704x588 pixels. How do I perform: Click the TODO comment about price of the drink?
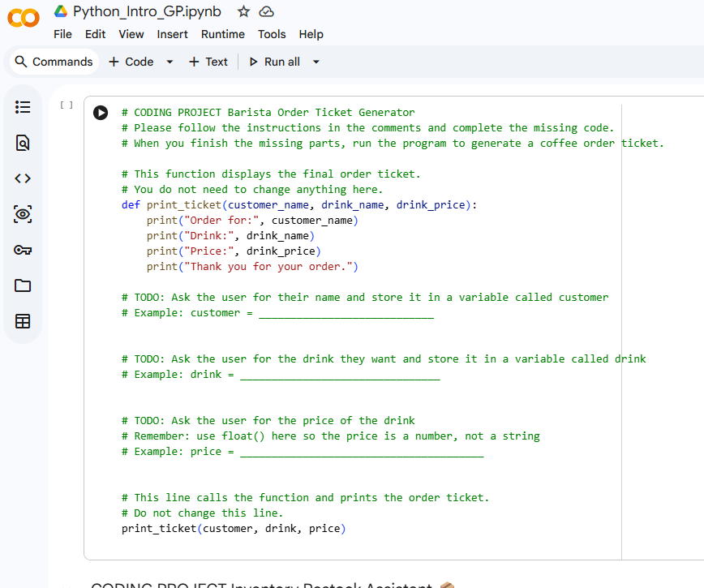coord(268,421)
